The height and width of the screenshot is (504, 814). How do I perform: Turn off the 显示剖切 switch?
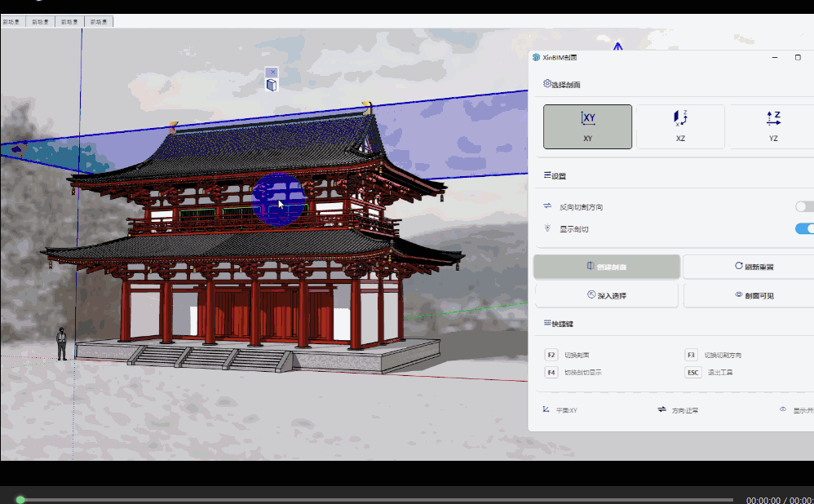803,229
